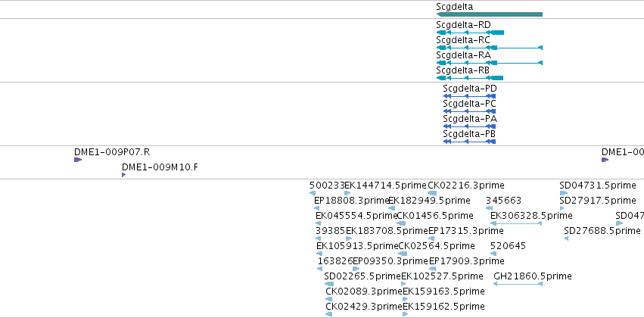Select the Scgdelta-PA protein glyph

[469, 126]
